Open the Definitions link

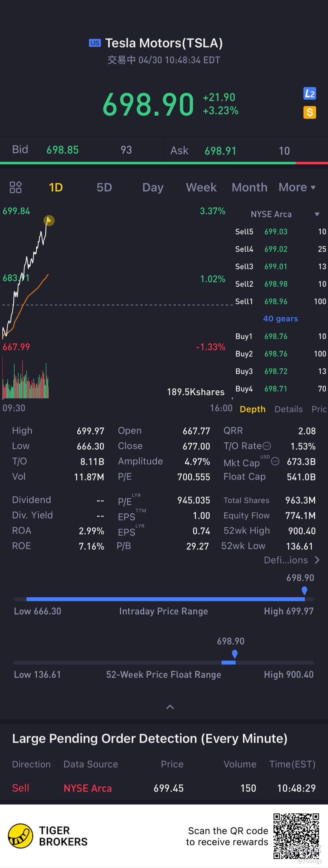pos(292,560)
